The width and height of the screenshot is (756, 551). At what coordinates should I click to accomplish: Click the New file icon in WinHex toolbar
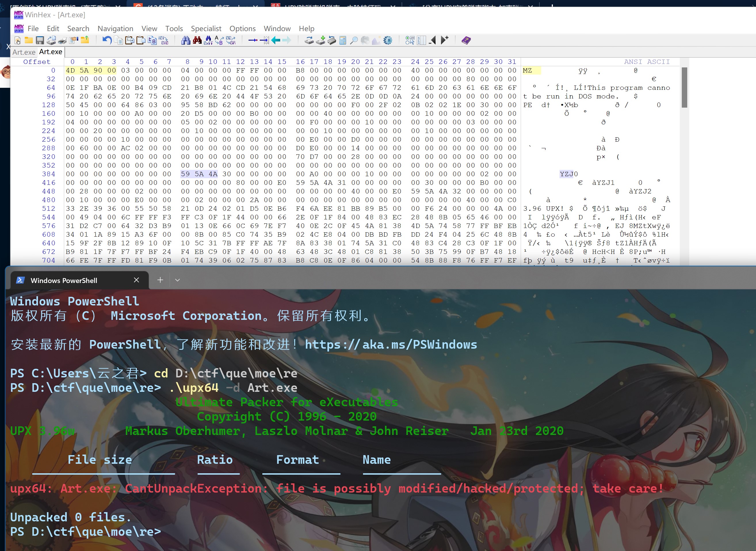click(18, 41)
